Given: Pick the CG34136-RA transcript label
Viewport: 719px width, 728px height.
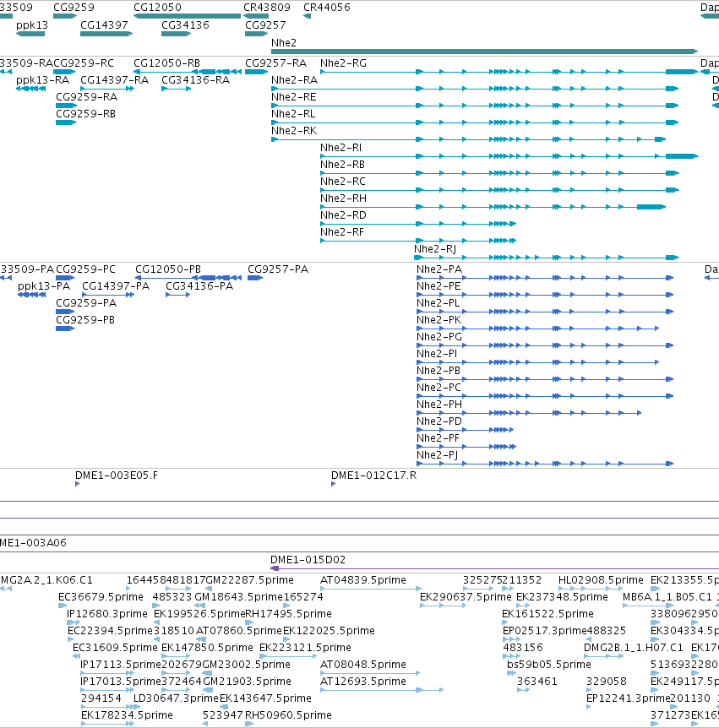Looking at the screenshot, I should (195, 80).
